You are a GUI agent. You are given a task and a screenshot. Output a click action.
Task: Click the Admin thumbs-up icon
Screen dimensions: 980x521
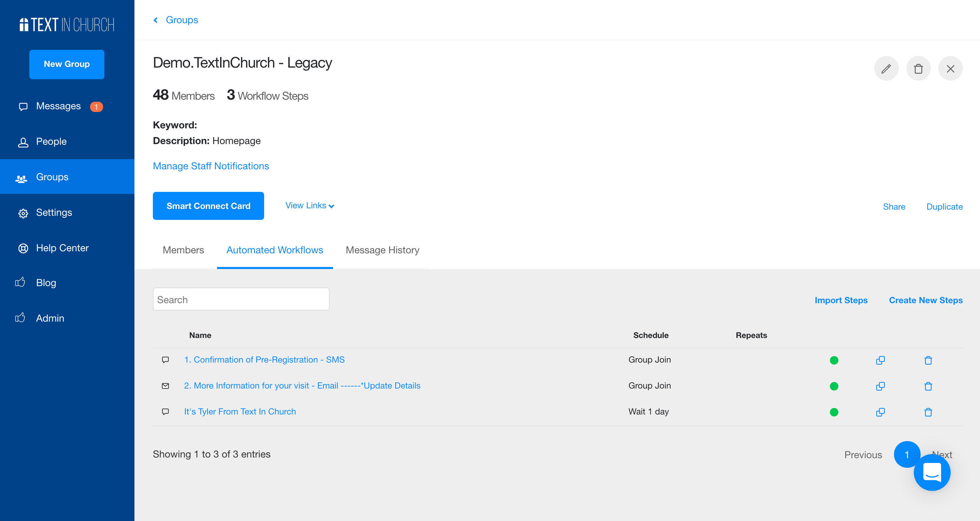(x=20, y=318)
